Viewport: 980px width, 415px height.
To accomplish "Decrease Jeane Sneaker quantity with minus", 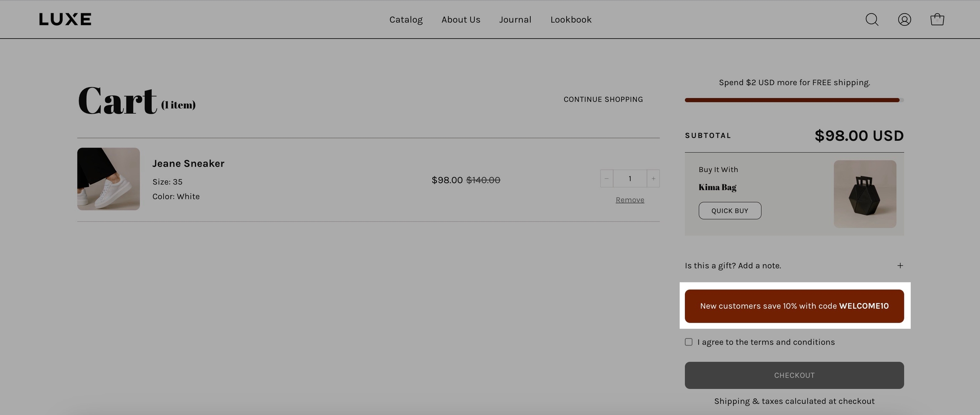I will tap(607, 179).
